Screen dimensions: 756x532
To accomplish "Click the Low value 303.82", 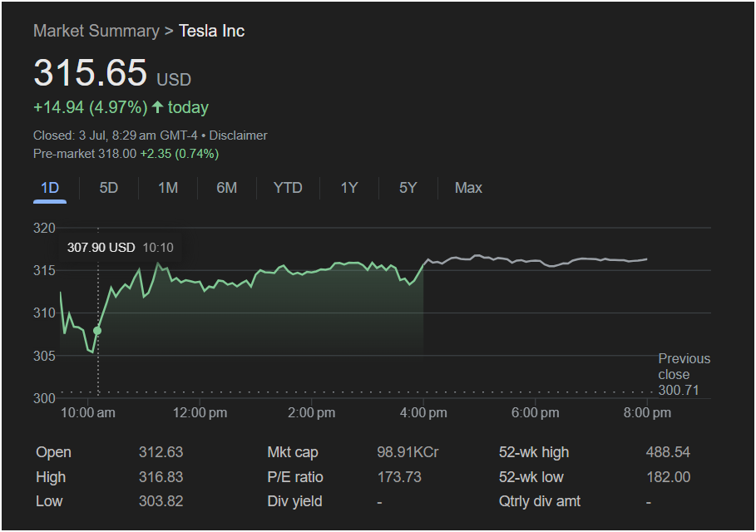I will click(161, 501).
